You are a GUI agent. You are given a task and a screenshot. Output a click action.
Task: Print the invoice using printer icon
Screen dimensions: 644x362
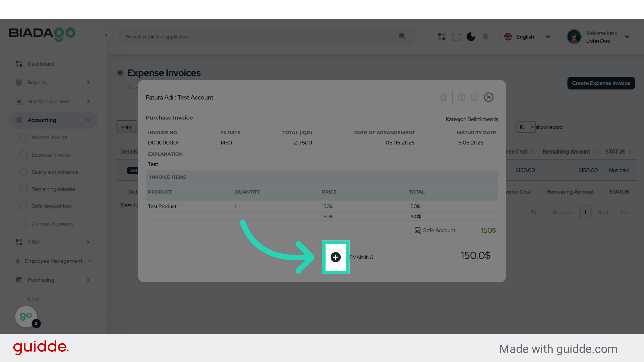(443, 97)
